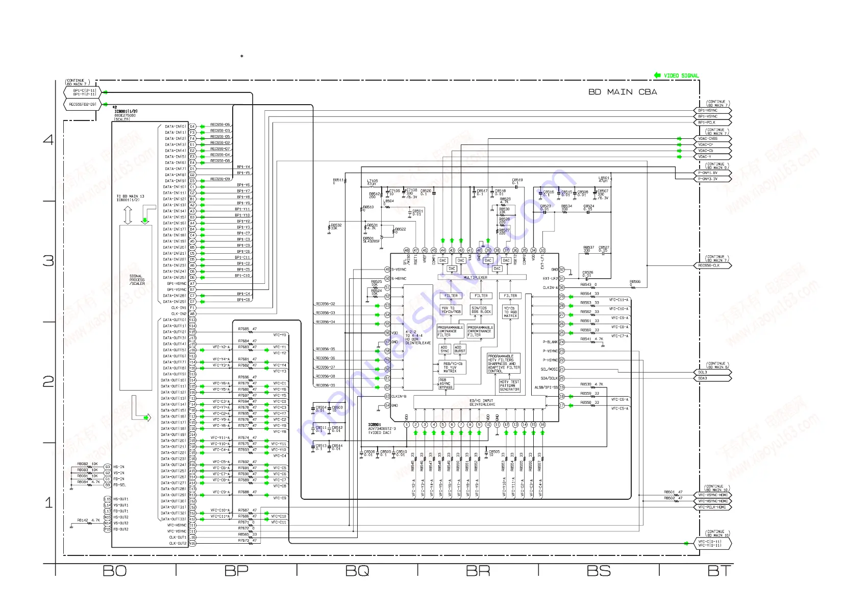Click the row 4 grid label

coord(48,139)
